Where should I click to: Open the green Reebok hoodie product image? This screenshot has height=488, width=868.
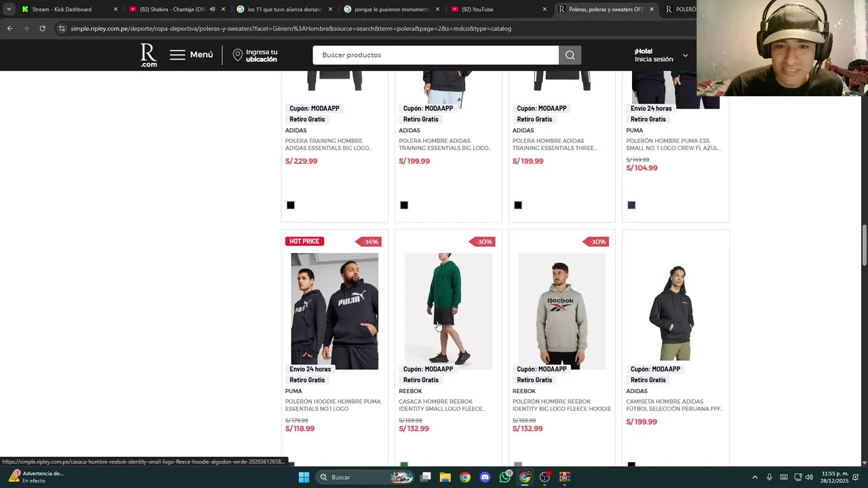coord(448,311)
